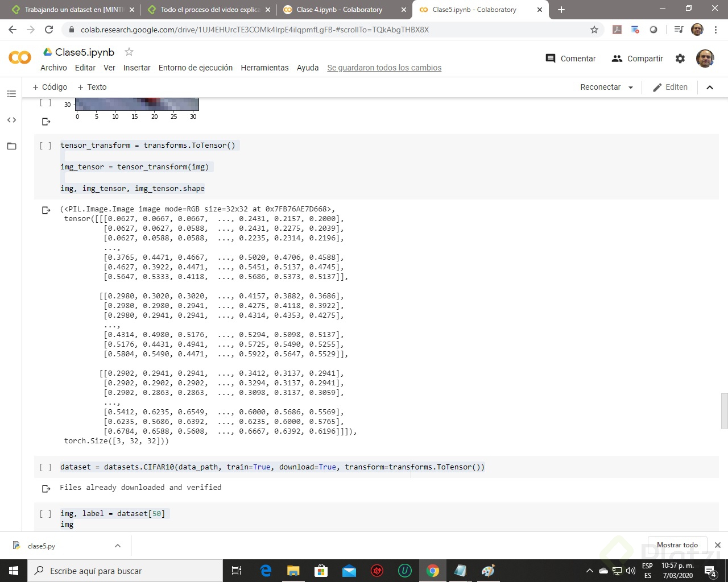Open the Chrome three-dot menu
Image resolution: width=728 pixels, height=582 pixels.
tap(716, 30)
